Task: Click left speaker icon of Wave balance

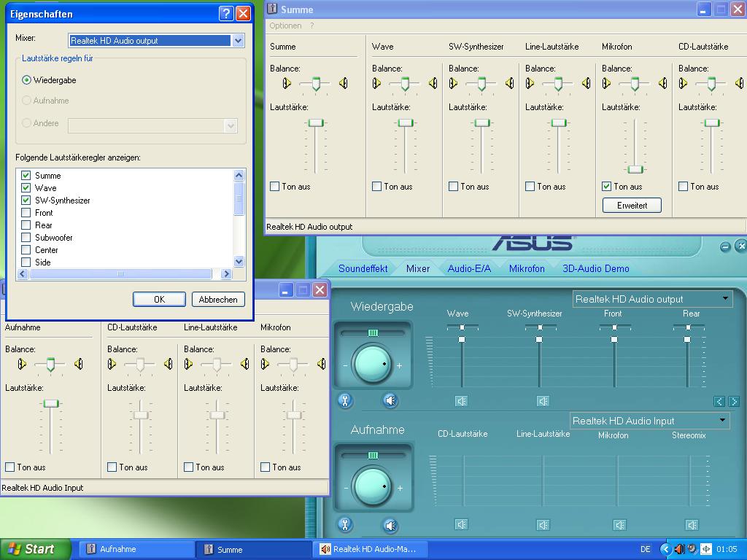Action: [x=376, y=83]
